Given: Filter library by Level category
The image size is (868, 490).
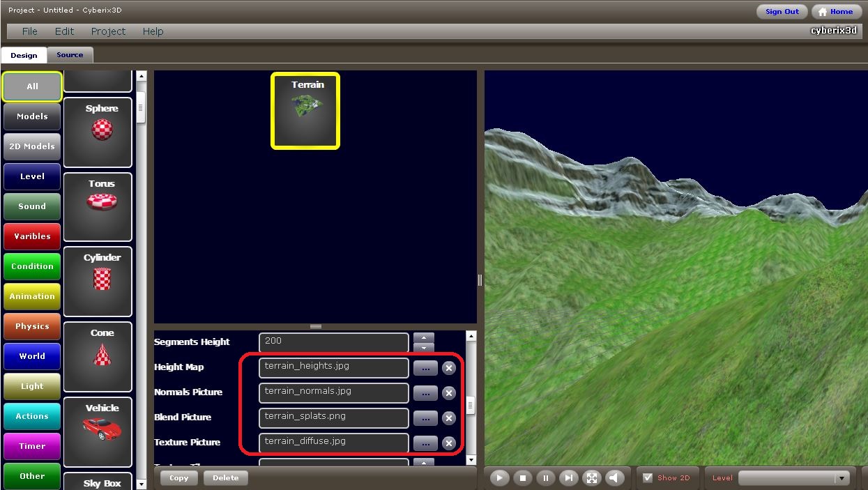Looking at the screenshot, I should tap(32, 176).
